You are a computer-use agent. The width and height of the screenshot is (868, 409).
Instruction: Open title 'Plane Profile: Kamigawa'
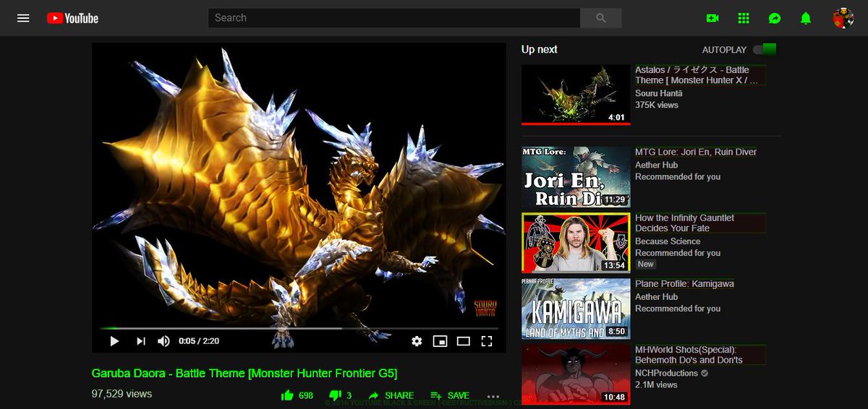(684, 283)
